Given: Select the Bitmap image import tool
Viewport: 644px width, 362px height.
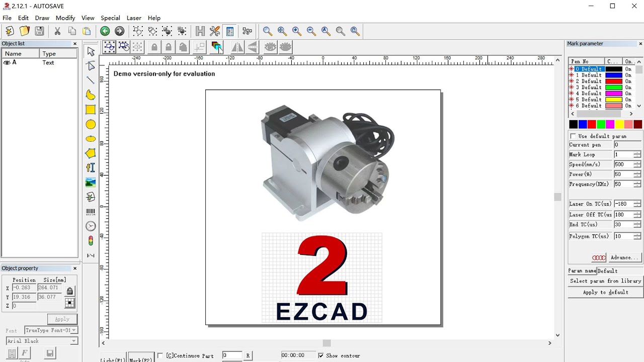Looking at the screenshot, I should 91,183.
